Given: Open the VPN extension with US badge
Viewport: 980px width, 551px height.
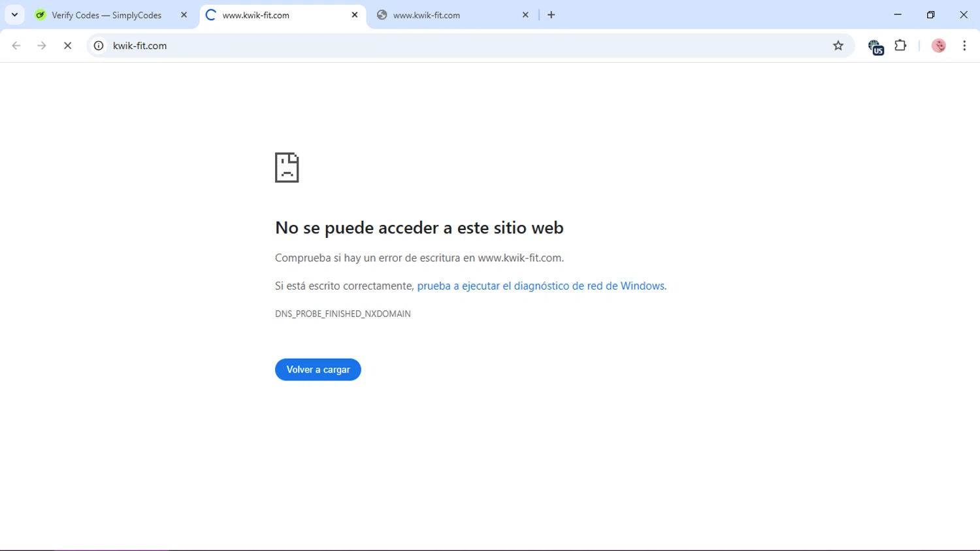Looking at the screenshot, I should 875,46.
